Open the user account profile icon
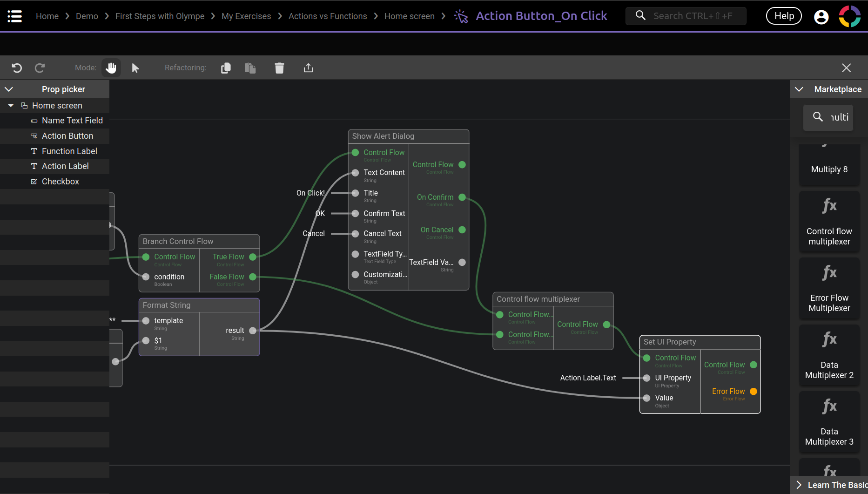Viewport: 868px width, 494px height. pos(821,17)
